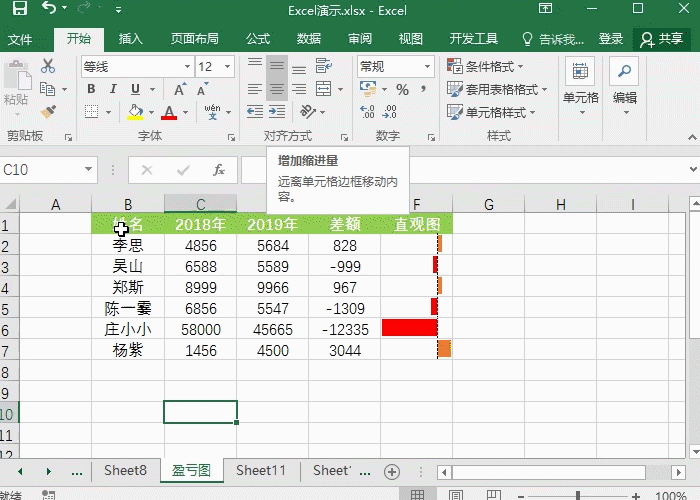Toggle Align Left horizontal alignment
Viewport: 700px width, 500px height.
tap(255, 89)
